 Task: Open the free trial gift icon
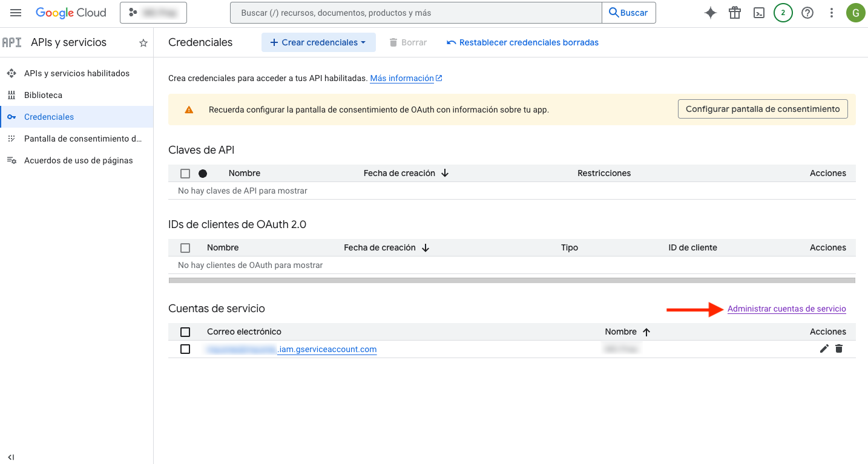pos(735,13)
